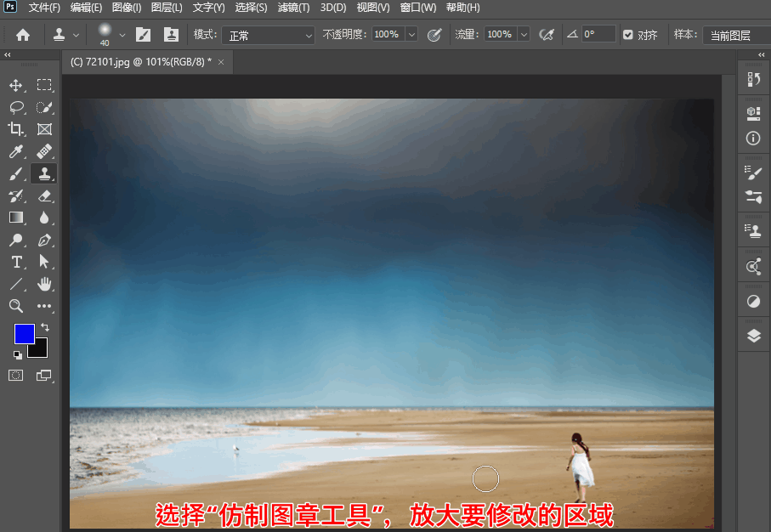Select the Lasso tool
Screen dimensions: 771x532
(x=16, y=107)
